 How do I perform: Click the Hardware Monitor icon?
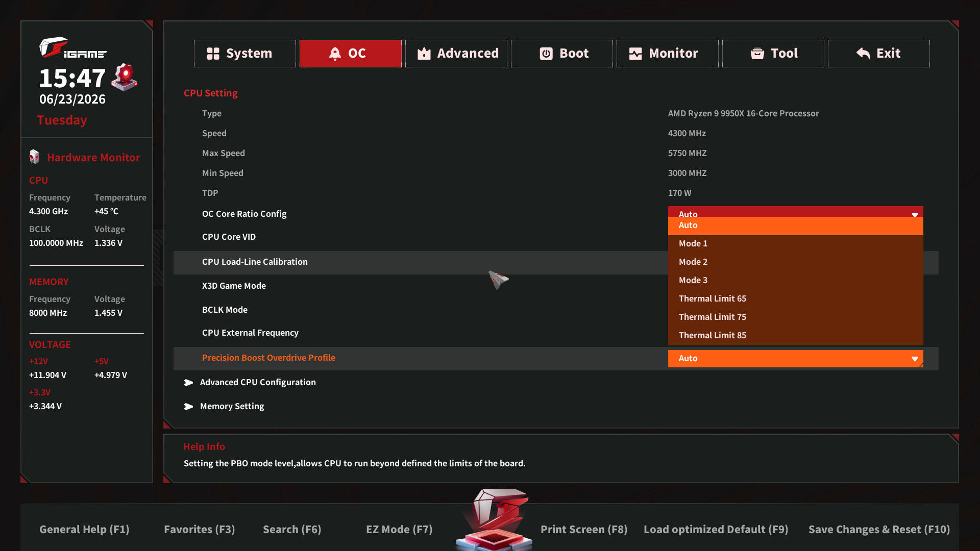tap(34, 157)
